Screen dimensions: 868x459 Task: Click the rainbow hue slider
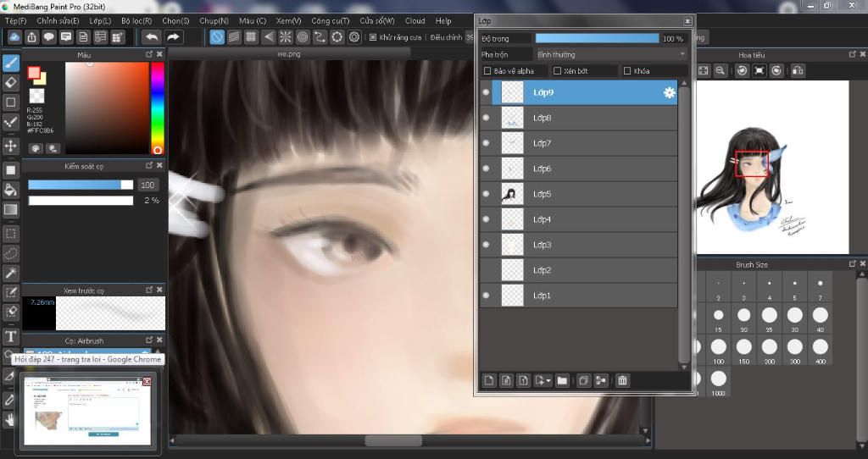(x=158, y=108)
